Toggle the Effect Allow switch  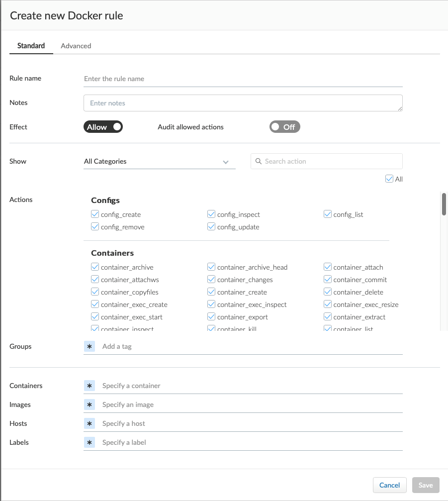tap(103, 127)
